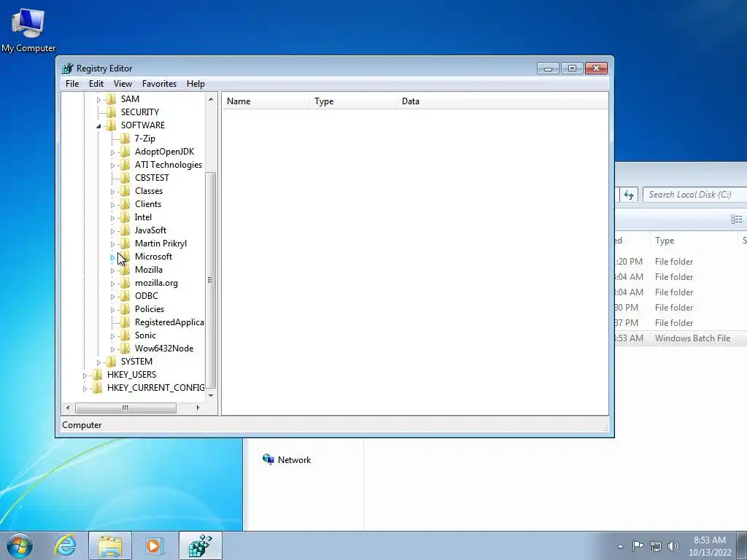Open the My Computer desktop icon
Image resolution: width=747 pixels, height=560 pixels.
click(28, 30)
